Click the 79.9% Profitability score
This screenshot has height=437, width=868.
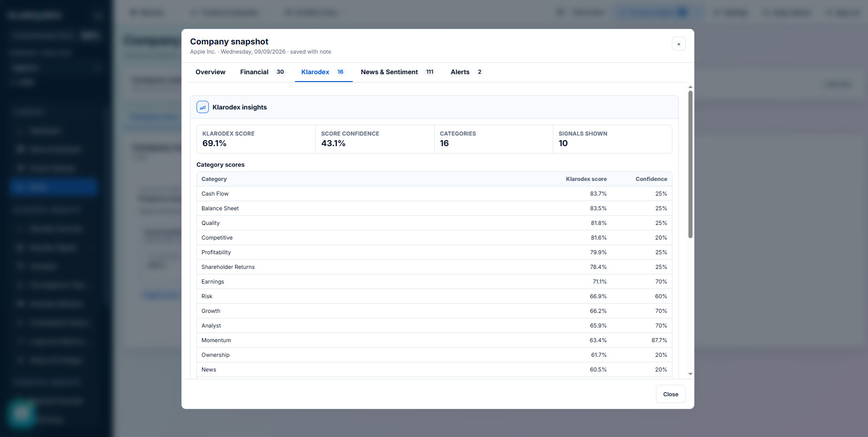click(598, 252)
